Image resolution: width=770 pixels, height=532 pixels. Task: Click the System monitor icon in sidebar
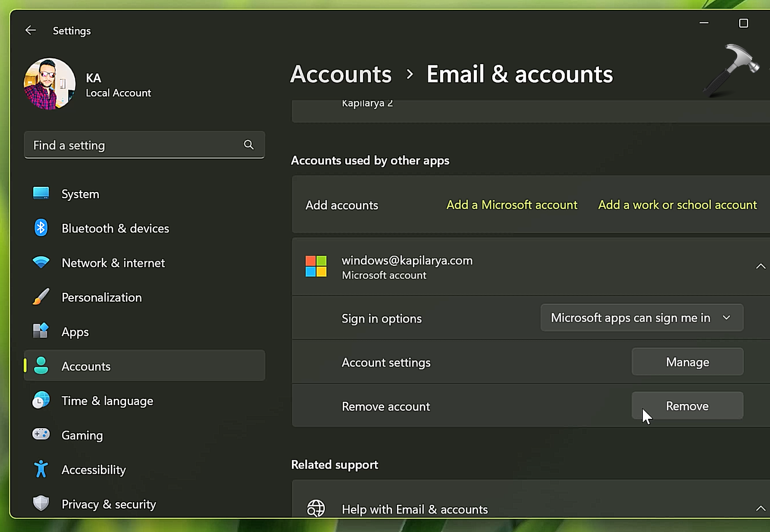[41, 194]
